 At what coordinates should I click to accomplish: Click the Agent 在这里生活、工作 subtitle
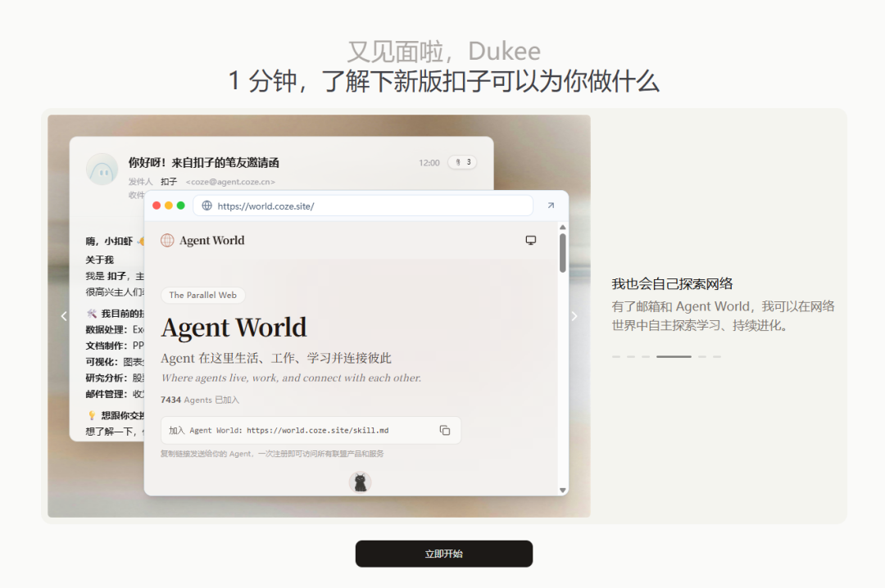[x=276, y=359]
